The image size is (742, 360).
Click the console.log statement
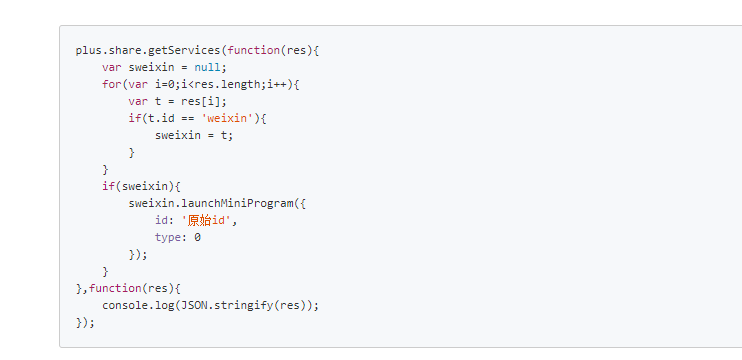coord(211,306)
